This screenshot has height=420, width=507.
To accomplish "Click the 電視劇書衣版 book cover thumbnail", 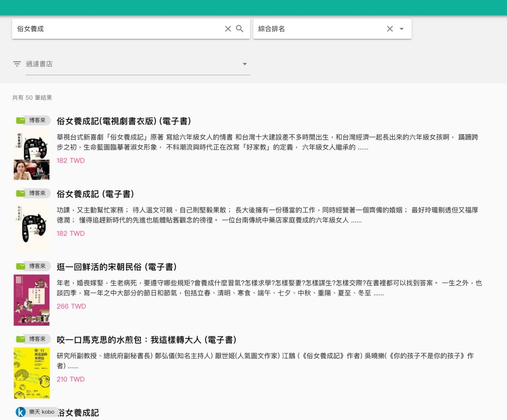I will coord(32,155).
